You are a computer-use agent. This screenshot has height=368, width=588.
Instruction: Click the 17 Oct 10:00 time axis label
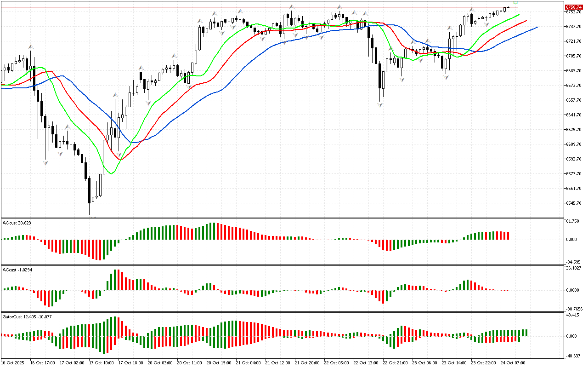[x=101, y=362]
